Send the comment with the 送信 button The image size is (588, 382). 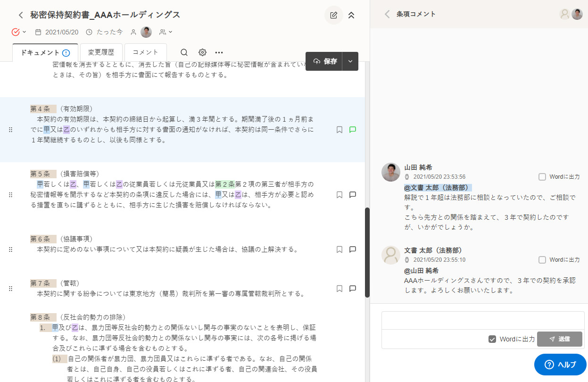click(559, 339)
